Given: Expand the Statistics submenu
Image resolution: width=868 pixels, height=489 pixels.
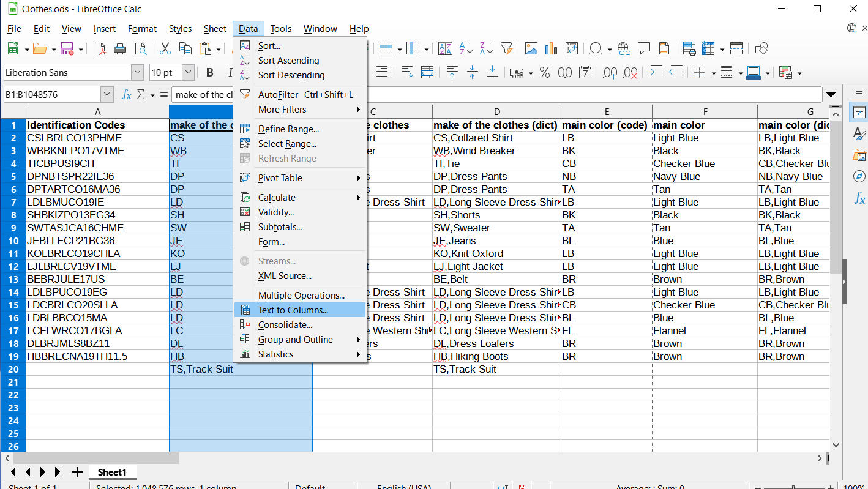Looking at the screenshot, I should pyautogui.click(x=300, y=354).
